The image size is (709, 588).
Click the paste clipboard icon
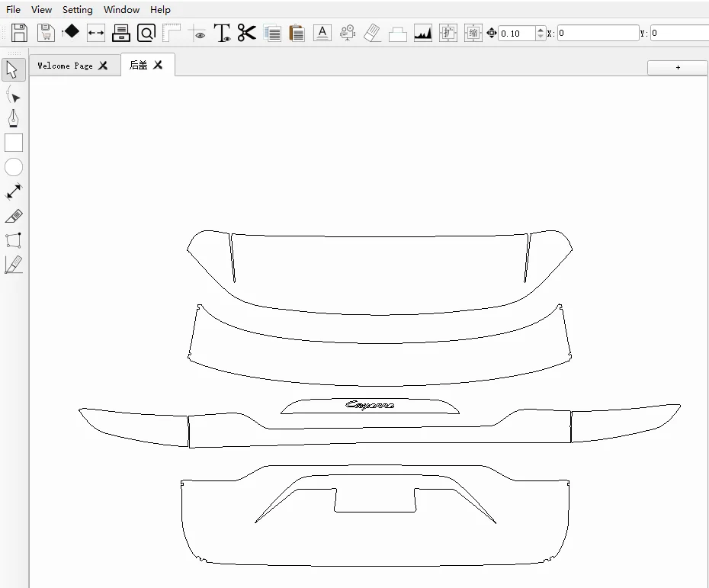click(x=297, y=33)
